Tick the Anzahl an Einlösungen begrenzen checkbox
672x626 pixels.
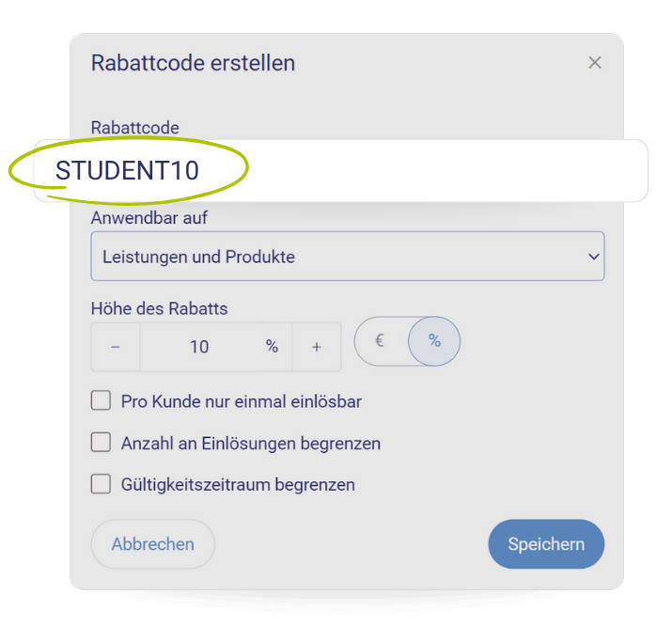point(101,442)
